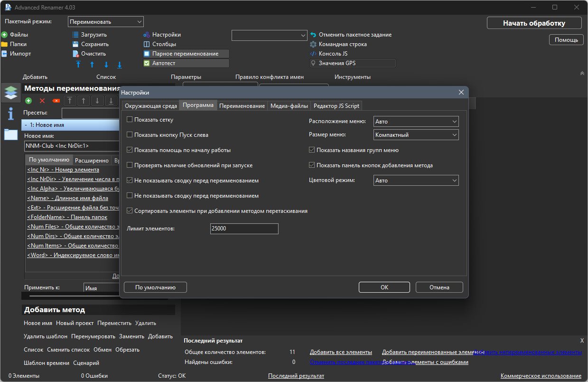Screen dimensions: 588x382
Task: Switch to the Переименование tab
Action: click(242, 106)
